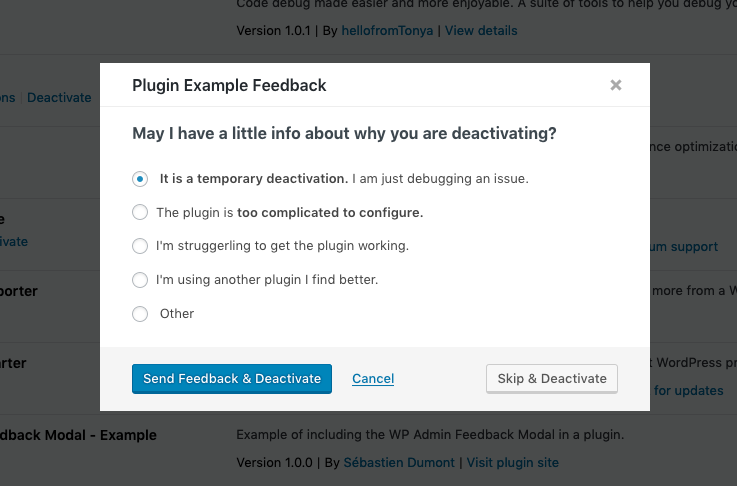Image resolution: width=737 pixels, height=486 pixels.
Task: Select the Other radio option
Action: pos(140,314)
